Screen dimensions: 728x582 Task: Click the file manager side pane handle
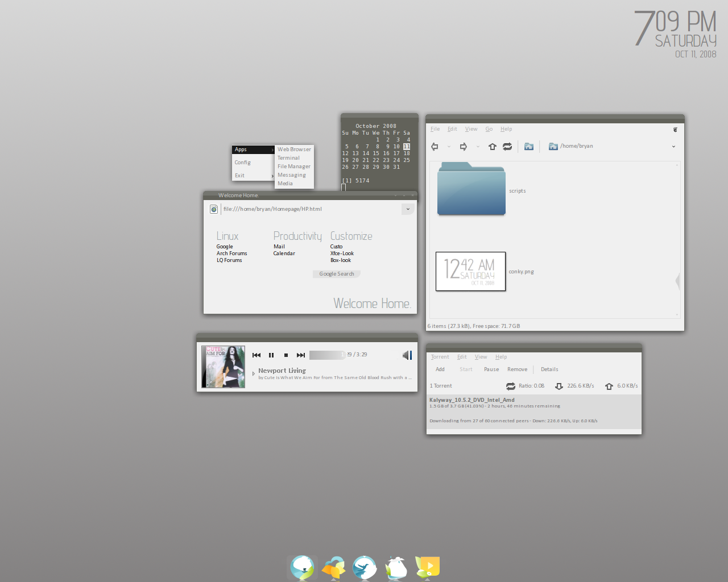click(677, 281)
